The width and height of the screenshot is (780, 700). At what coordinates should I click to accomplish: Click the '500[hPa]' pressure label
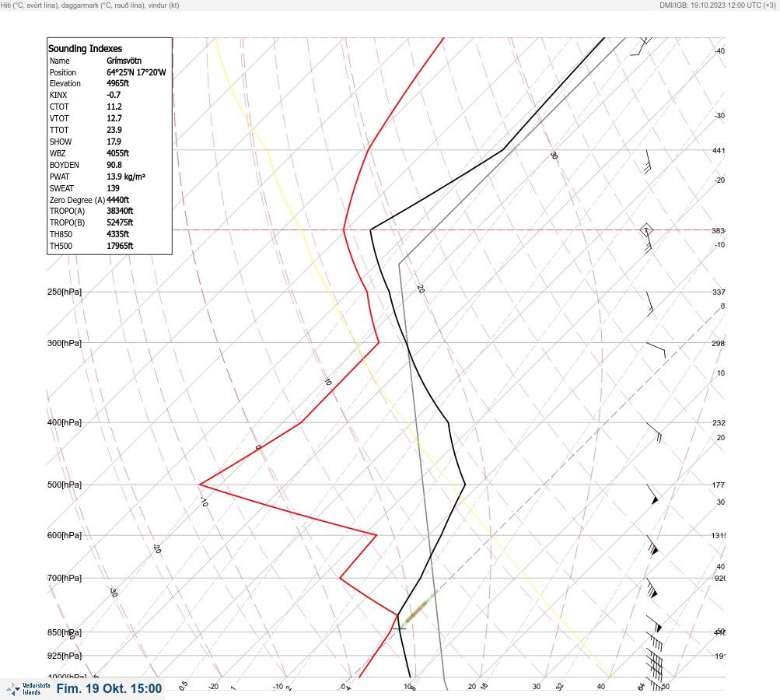[x=65, y=485]
